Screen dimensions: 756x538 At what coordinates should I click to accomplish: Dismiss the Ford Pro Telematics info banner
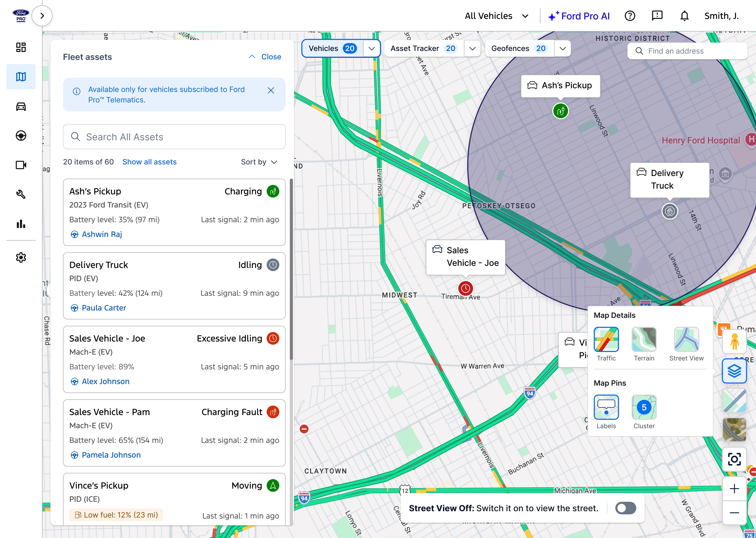[x=271, y=90]
